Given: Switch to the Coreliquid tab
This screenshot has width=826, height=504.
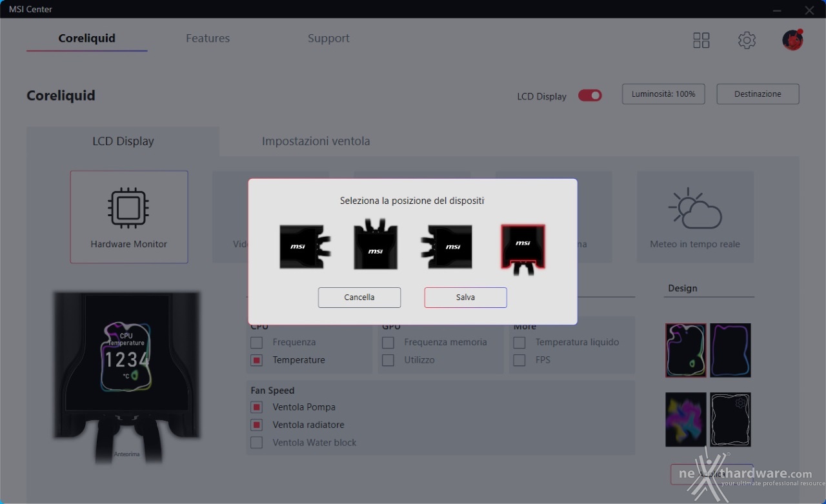Looking at the screenshot, I should click(x=86, y=38).
